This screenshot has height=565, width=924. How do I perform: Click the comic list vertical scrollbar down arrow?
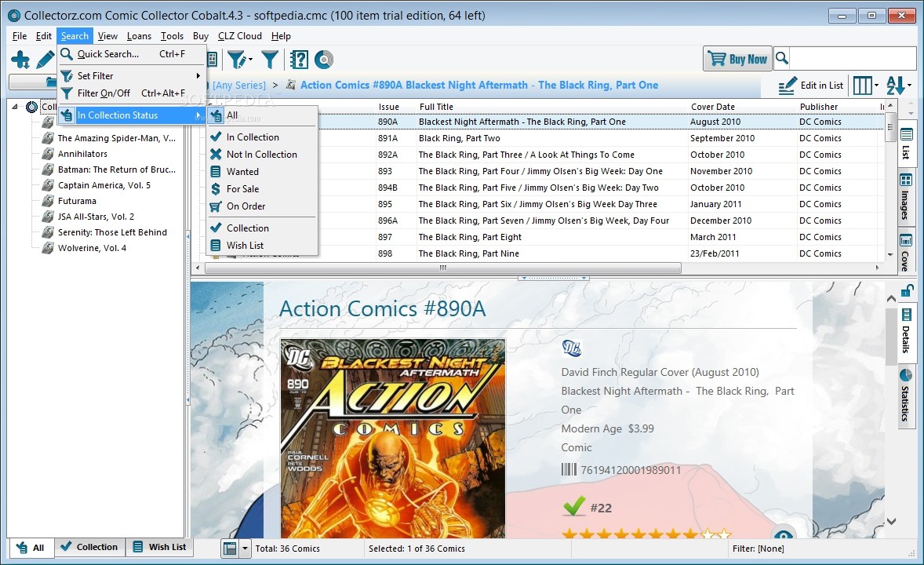pos(889,255)
